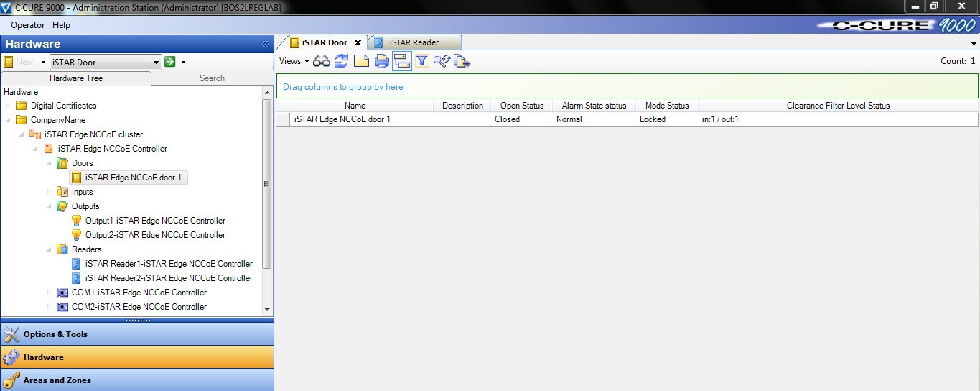
Task: Select iSTAR Reader1-iSTAR Edge NCCoE Controller
Action: (169, 264)
